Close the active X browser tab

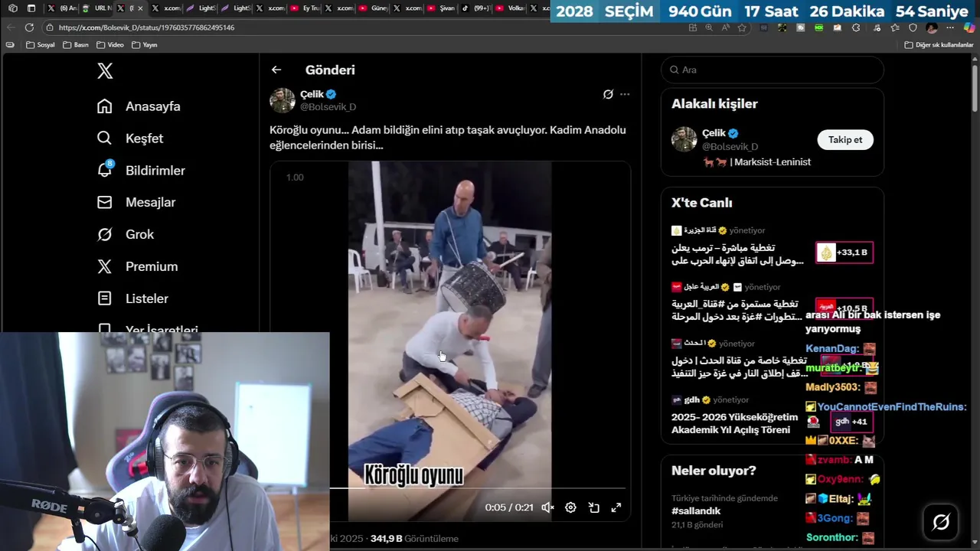[139, 8]
